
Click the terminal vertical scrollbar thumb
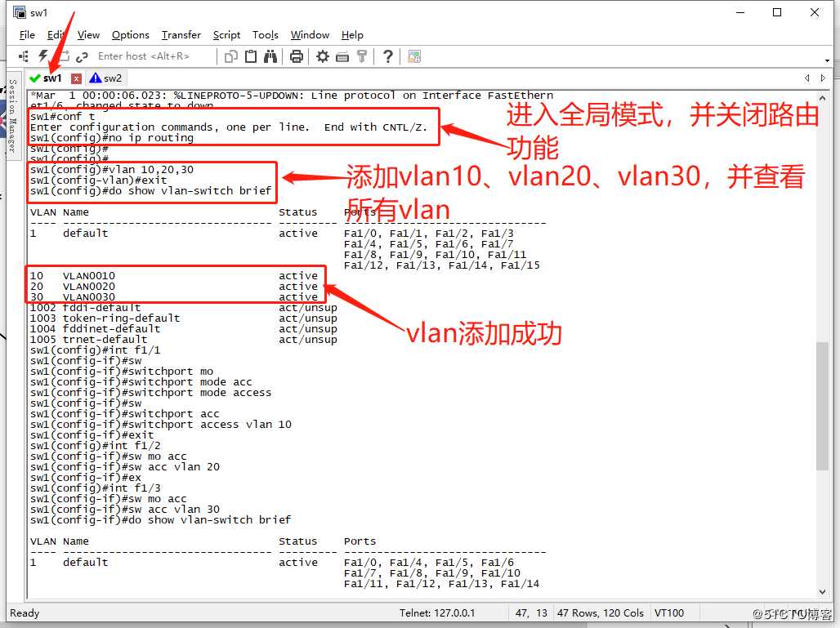pyautogui.click(x=822, y=406)
